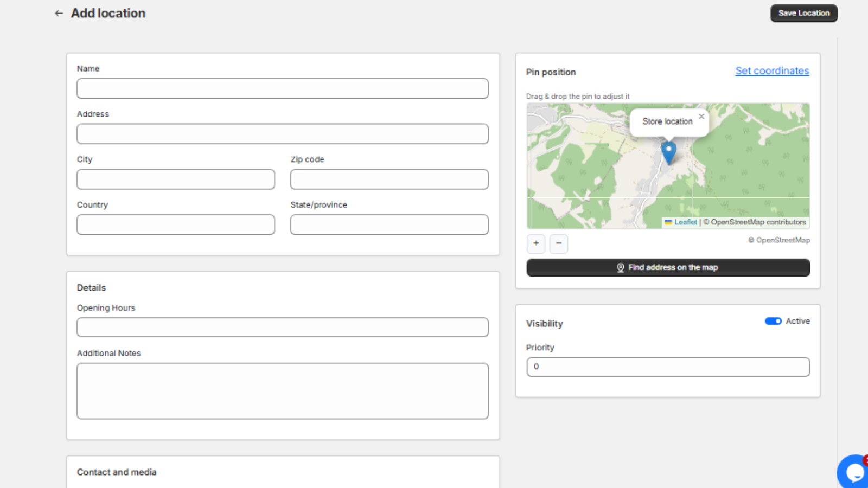868x488 pixels.
Task: Click the Opening Hours field
Action: 282,327
